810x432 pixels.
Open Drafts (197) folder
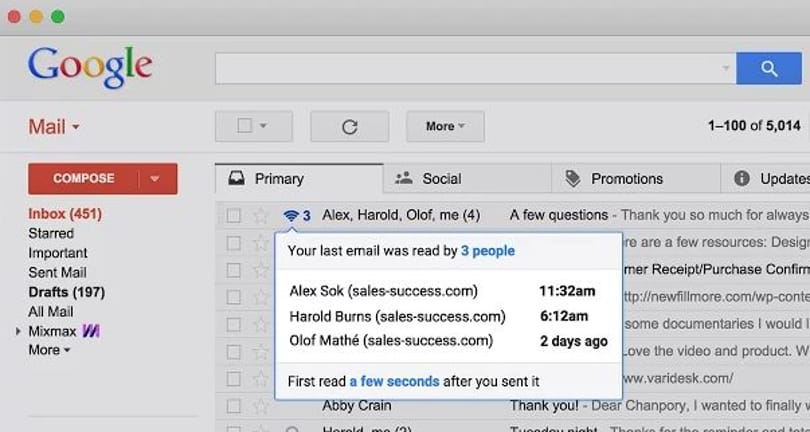[67, 292]
